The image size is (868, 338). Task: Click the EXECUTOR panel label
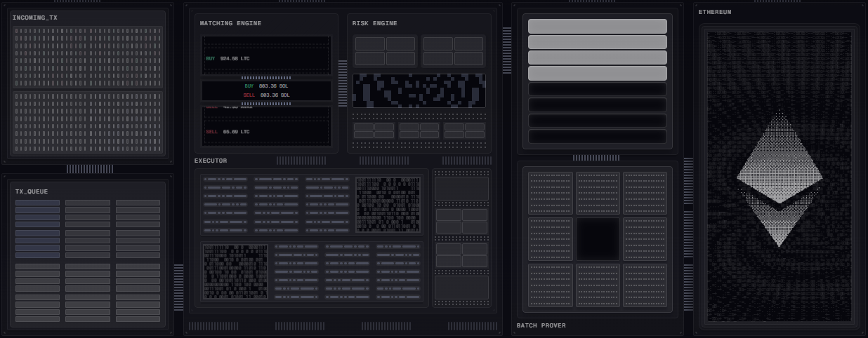pyautogui.click(x=211, y=161)
